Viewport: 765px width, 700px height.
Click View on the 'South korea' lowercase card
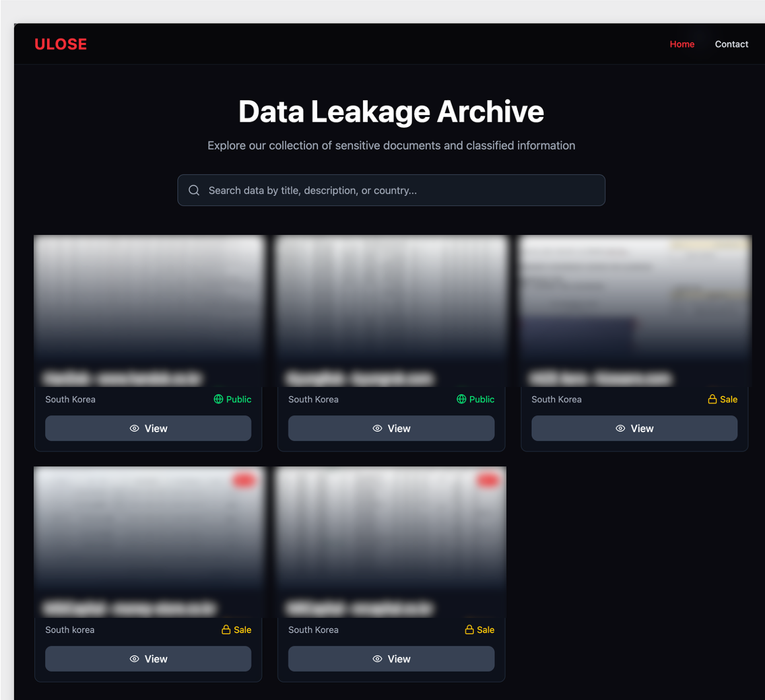(x=148, y=658)
